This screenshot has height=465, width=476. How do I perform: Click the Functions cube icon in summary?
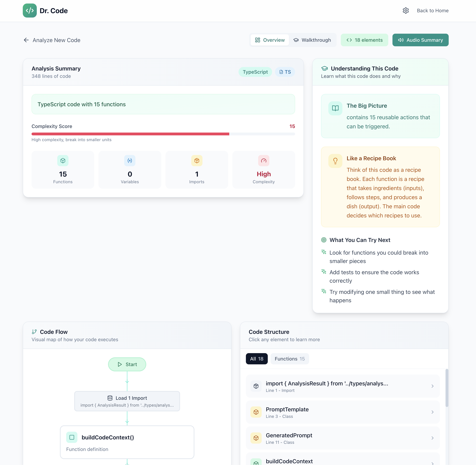[x=63, y=160]
